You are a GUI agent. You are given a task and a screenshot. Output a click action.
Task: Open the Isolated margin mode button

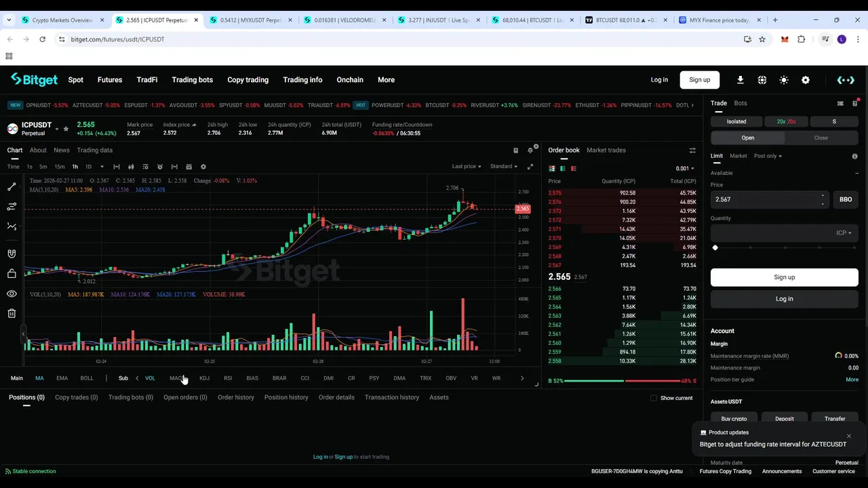click(736, 122)
